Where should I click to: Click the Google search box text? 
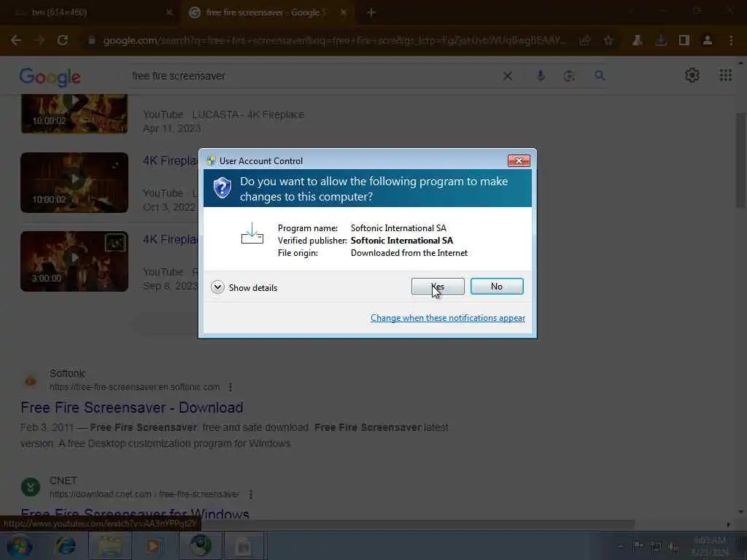179,76
